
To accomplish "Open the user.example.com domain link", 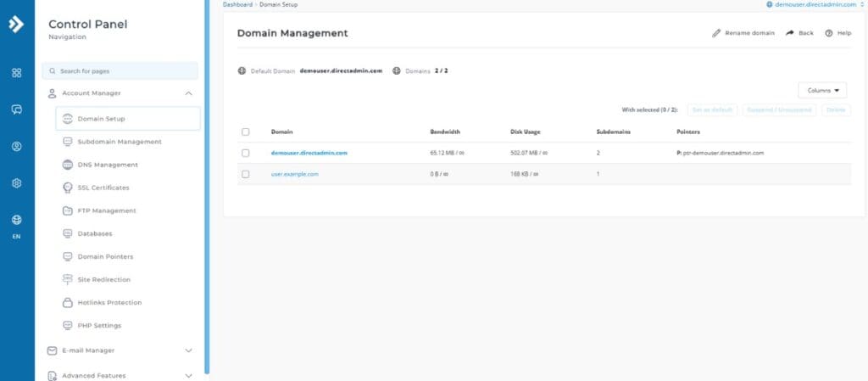I will [x=295, y=174].
